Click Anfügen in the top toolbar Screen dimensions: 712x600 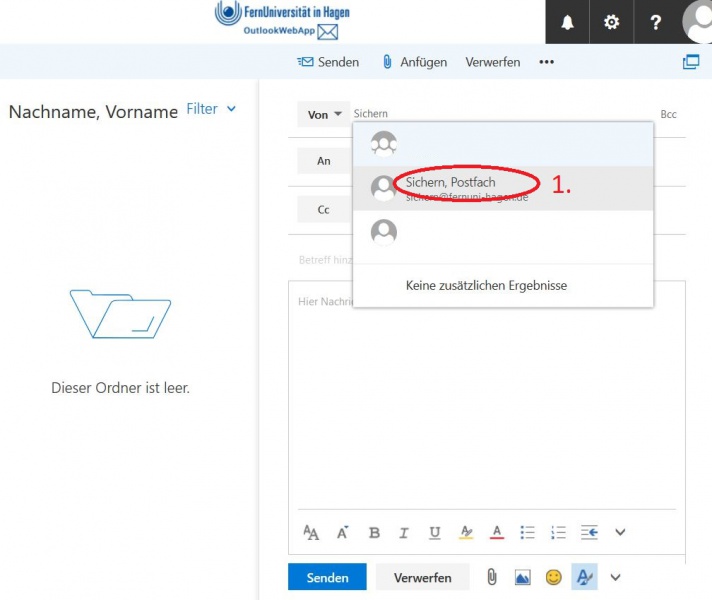(x=415, y=62)
